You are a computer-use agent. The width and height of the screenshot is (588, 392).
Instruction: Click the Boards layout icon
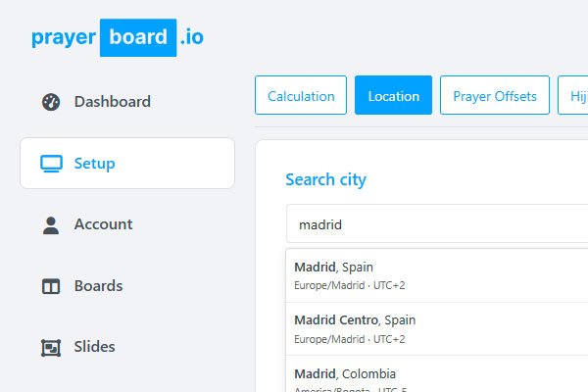click(51, 286)
